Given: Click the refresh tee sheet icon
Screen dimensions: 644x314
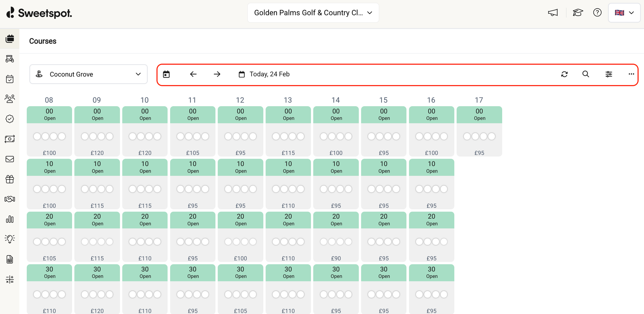Looking at the screenshot, I should click(x=564, y=74).
